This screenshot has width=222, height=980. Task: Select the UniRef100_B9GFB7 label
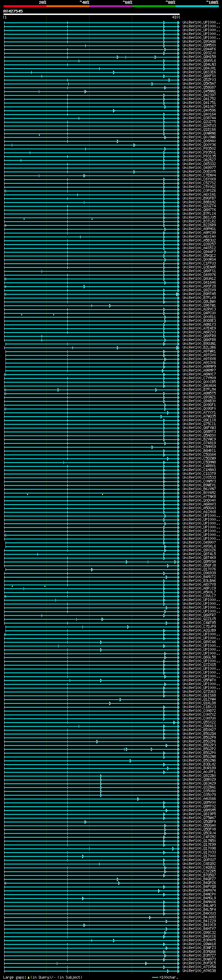tap(199, 198)
